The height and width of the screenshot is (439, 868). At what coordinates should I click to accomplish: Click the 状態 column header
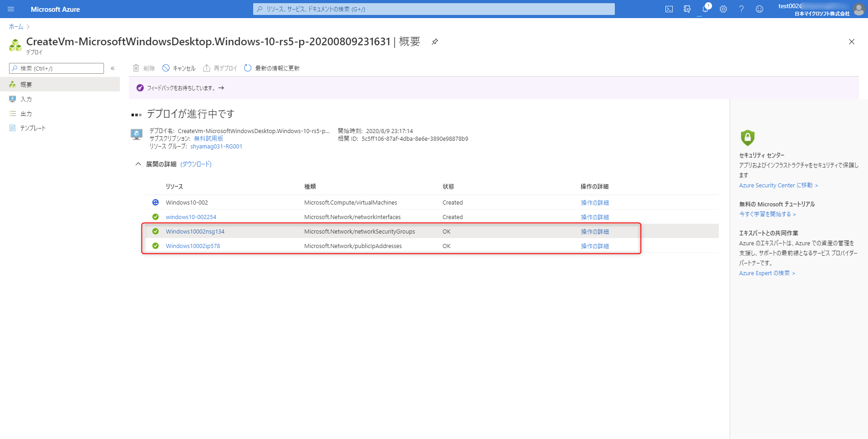(x=448, y=186)
